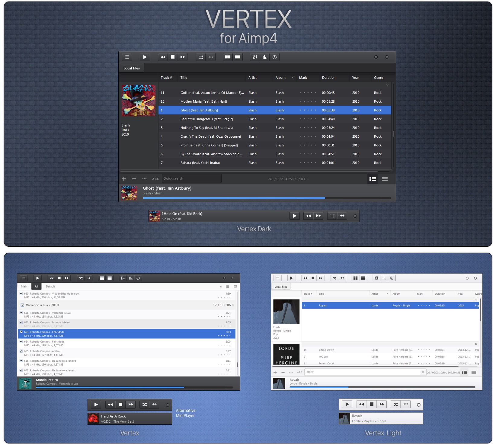
Task: Open main menu in Vertex player
Action: pyautogui.click(x=24, y=278)
